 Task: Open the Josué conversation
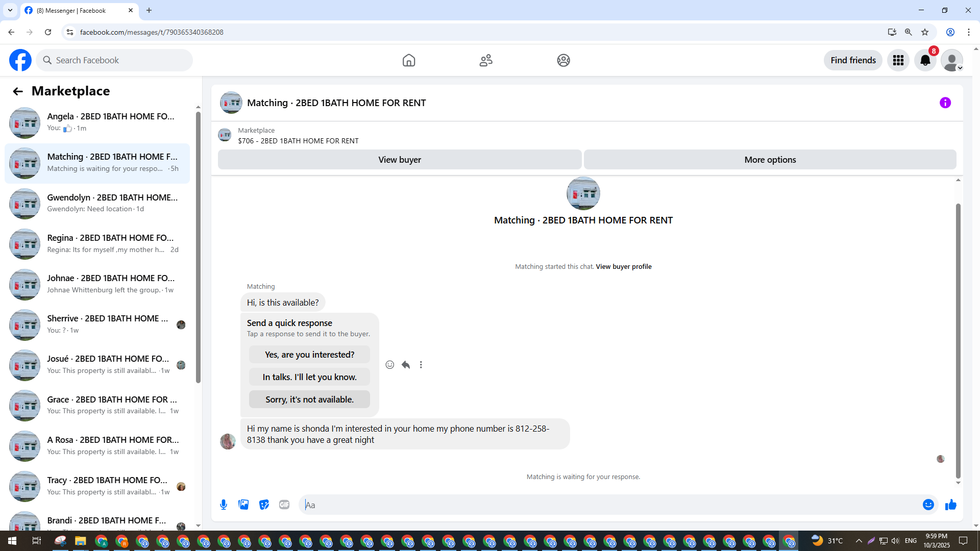click(x=97, y=365)
